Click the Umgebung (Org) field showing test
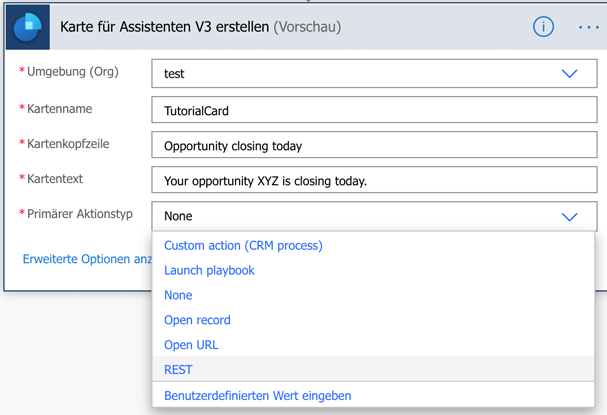This screenshot has width=607, height=415. pos(374,74)
